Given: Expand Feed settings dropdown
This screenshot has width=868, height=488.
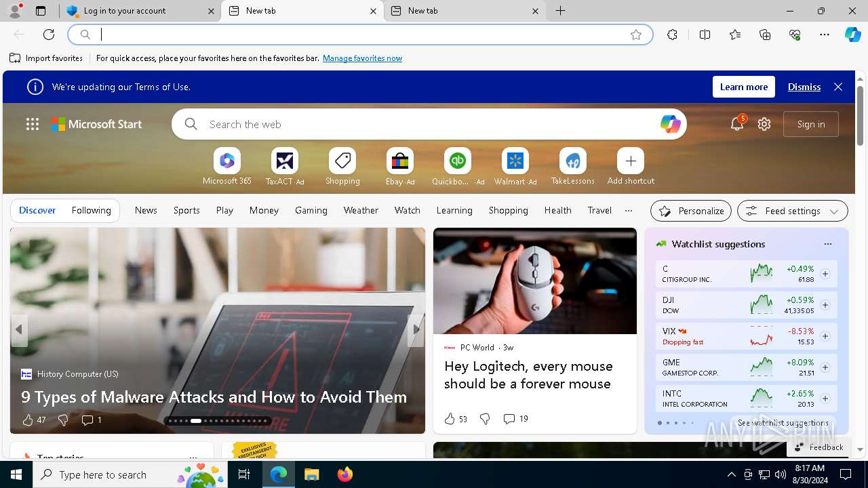Looking at the screenshot, I should (792, 211).
